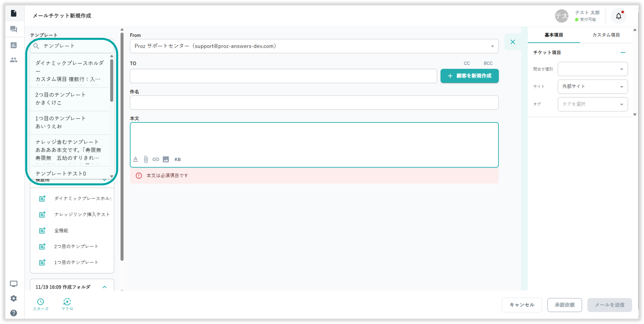Click the 顧客を新規作成 button
The width and height of the screenshot is (644, 324).
[469, 76]
